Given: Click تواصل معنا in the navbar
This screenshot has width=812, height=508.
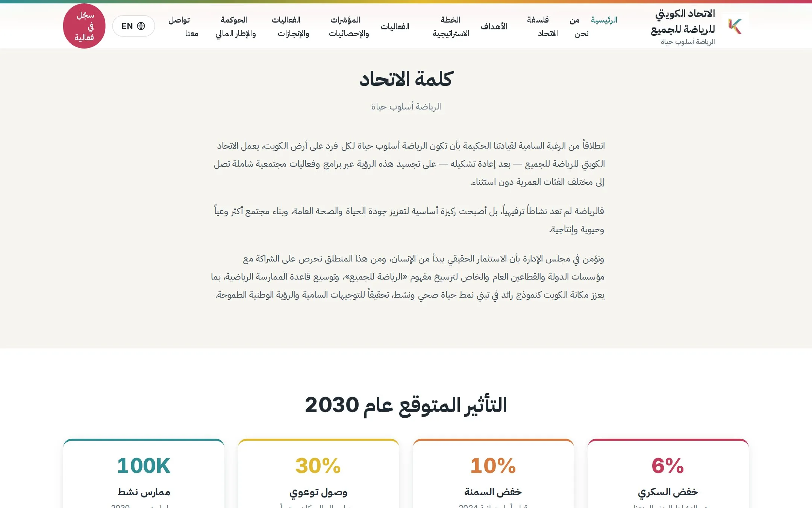Looking at the screenshot, I should (183, 26).
